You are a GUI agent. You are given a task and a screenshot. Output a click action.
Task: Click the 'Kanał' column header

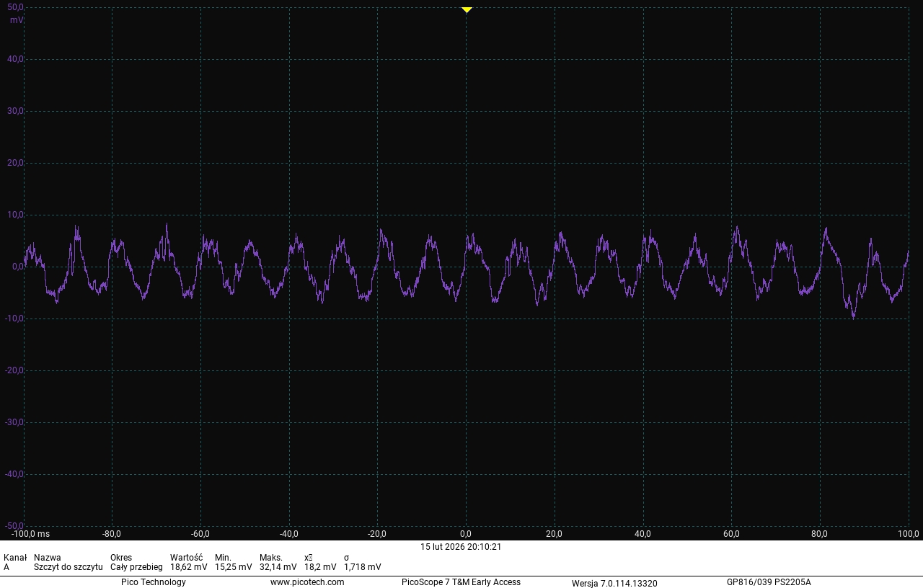click(x=15, y=558)
